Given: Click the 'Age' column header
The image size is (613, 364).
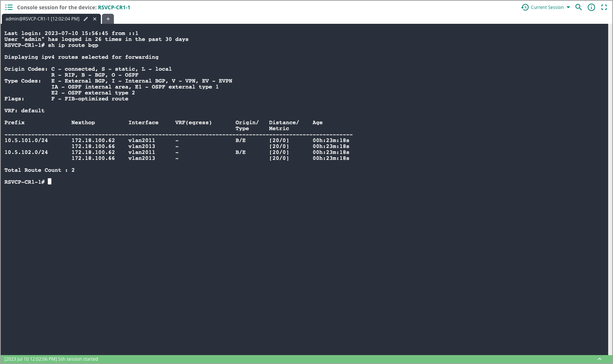Looking at the screenshot, I should (x=317, y=123).
